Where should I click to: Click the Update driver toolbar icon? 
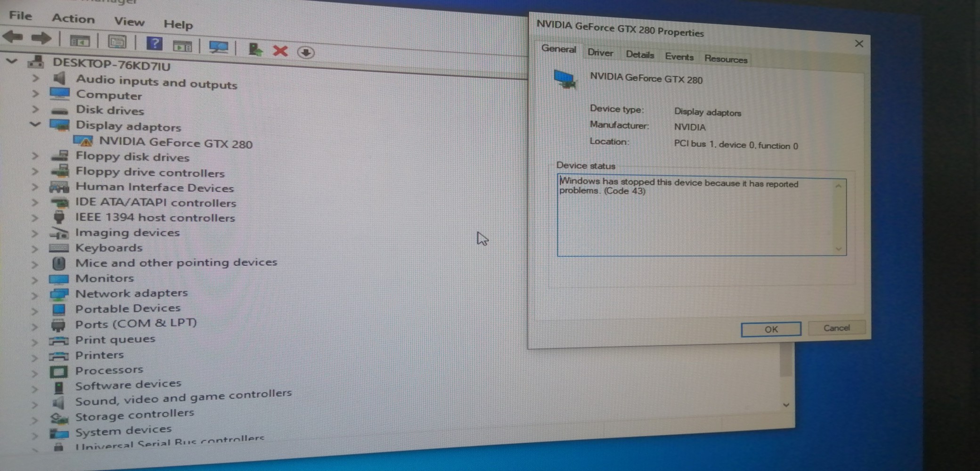255,49
